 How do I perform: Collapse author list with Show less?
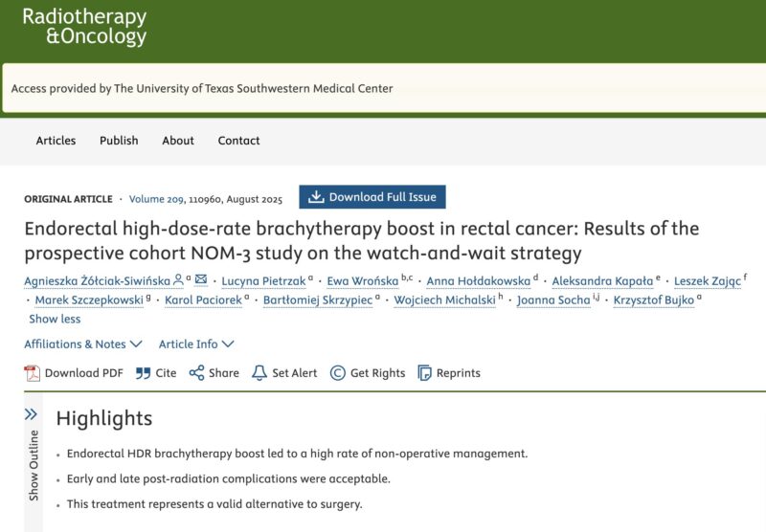coord(55,320)
